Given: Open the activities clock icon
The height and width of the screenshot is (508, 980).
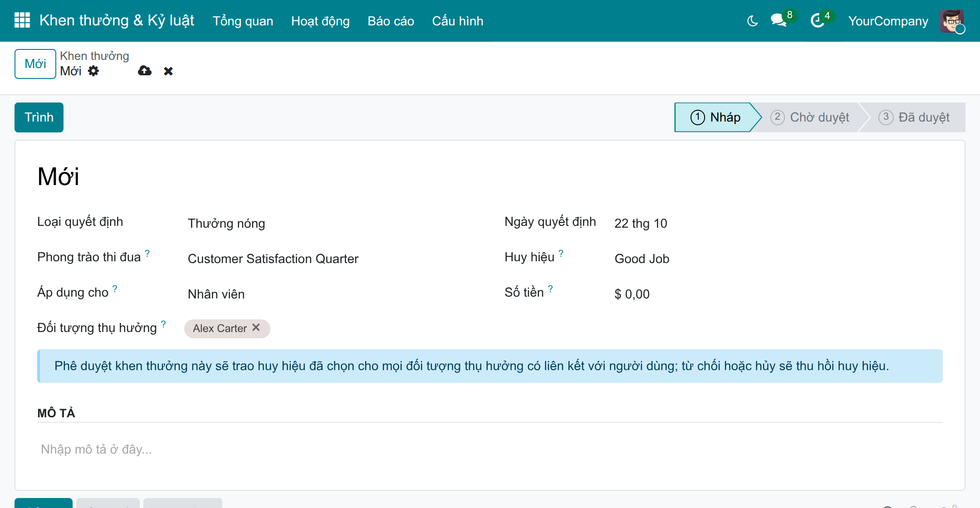Looking at the screenshot, I should 818,20.
